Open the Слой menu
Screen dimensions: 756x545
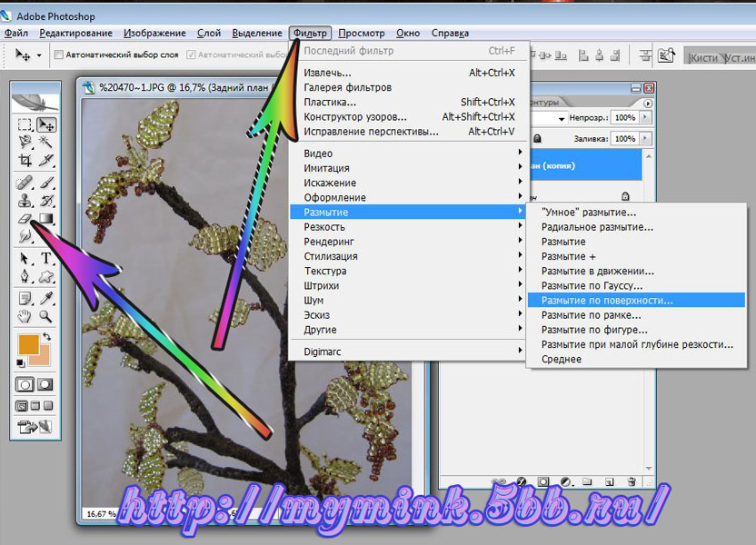[209, 33]
